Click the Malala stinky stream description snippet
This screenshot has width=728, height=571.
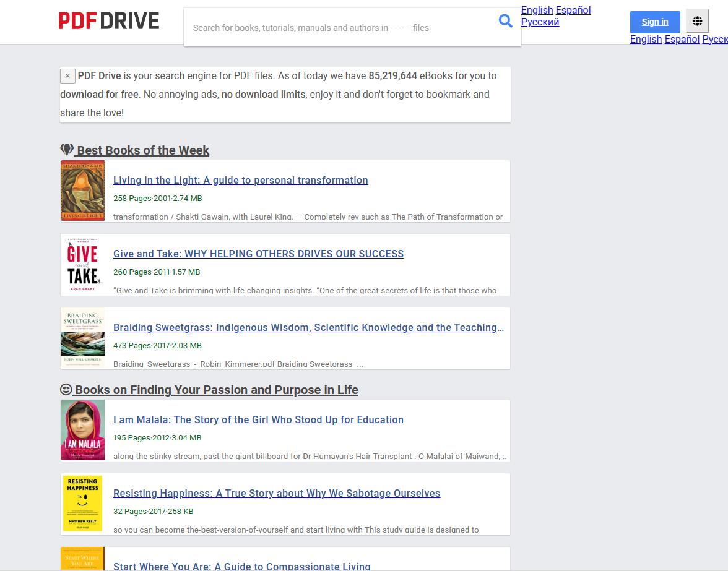coord(310,457)
